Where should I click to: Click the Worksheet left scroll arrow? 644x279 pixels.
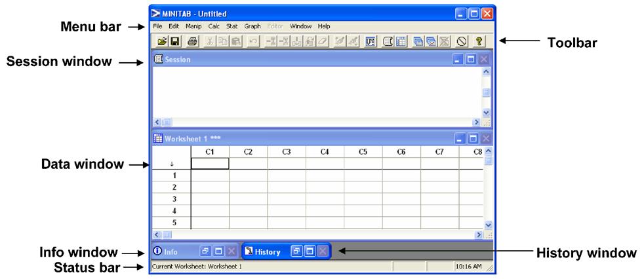point(157,234)
